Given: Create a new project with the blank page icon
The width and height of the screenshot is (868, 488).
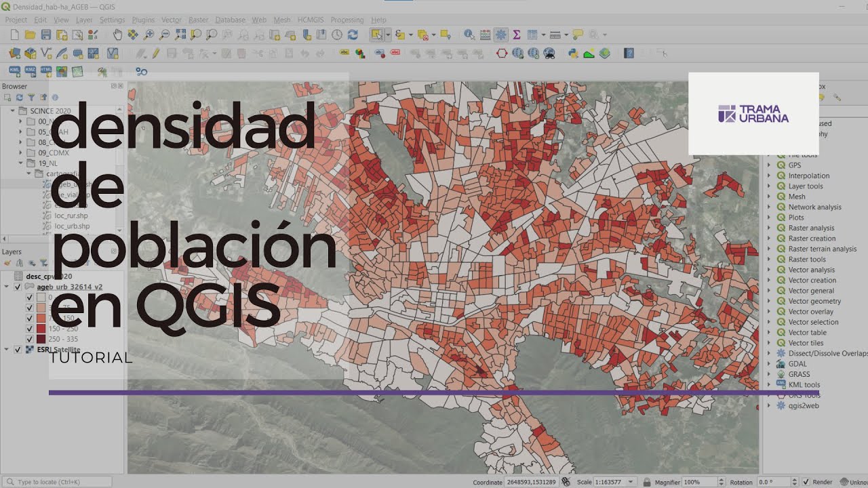Looking at the screenshot, I should coord(14,35).
